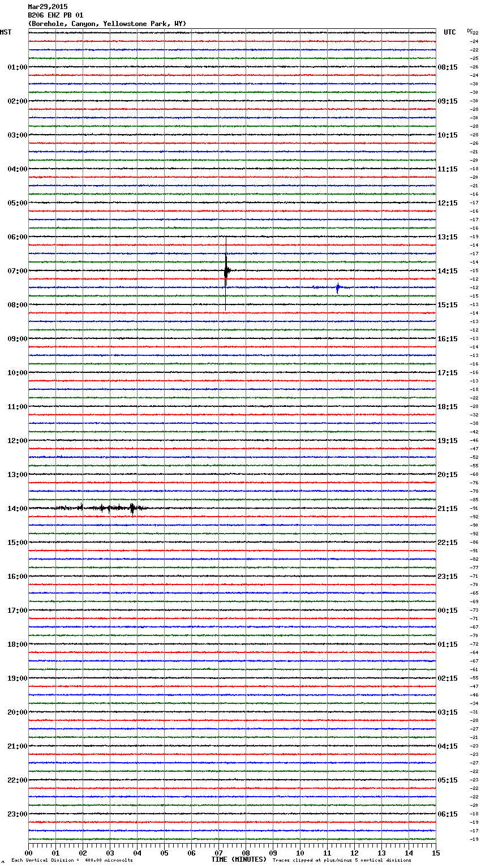Click the 'B206 EHZ PB 01' station label

point(55,15)
